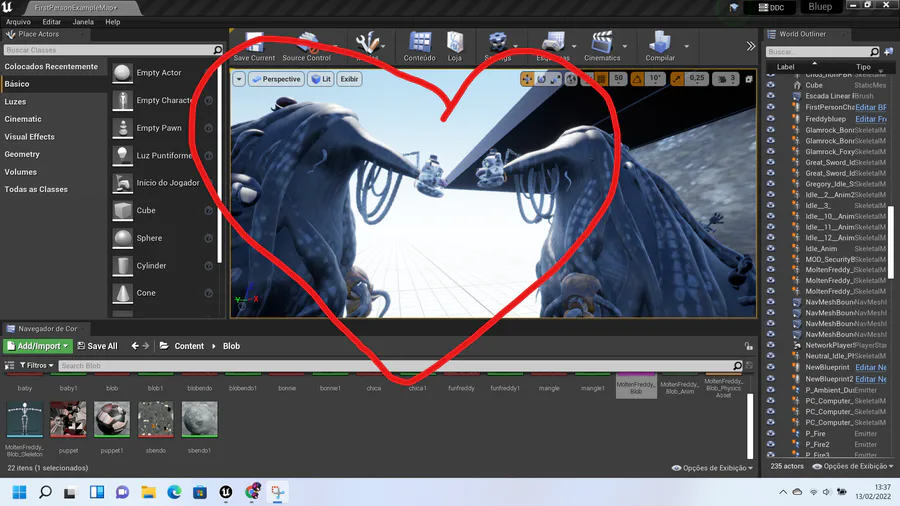Open the Help menu

point(112,22)
